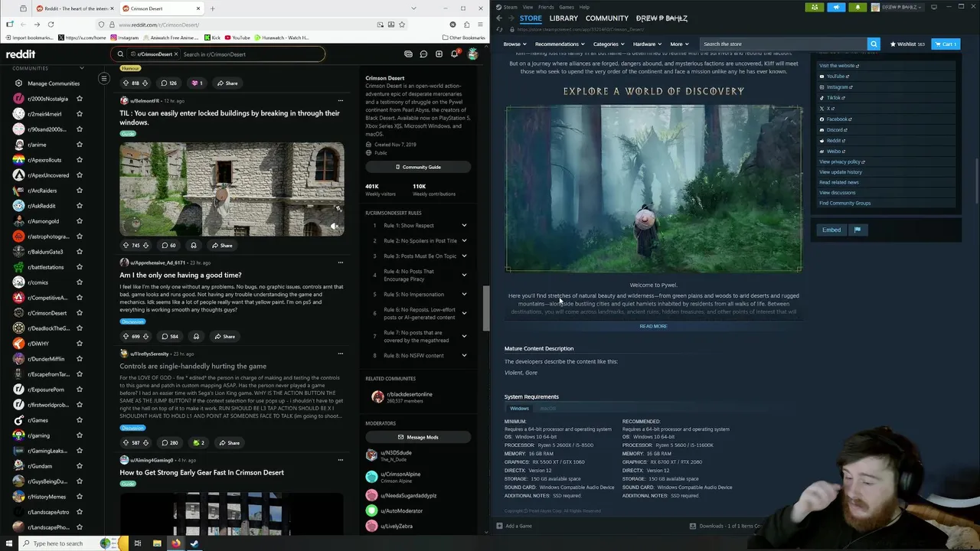Image resolution: width=980 pixels, height=551 pixels.
Task: Unmute the locked buildings video
Action: [x=335, y=227]
